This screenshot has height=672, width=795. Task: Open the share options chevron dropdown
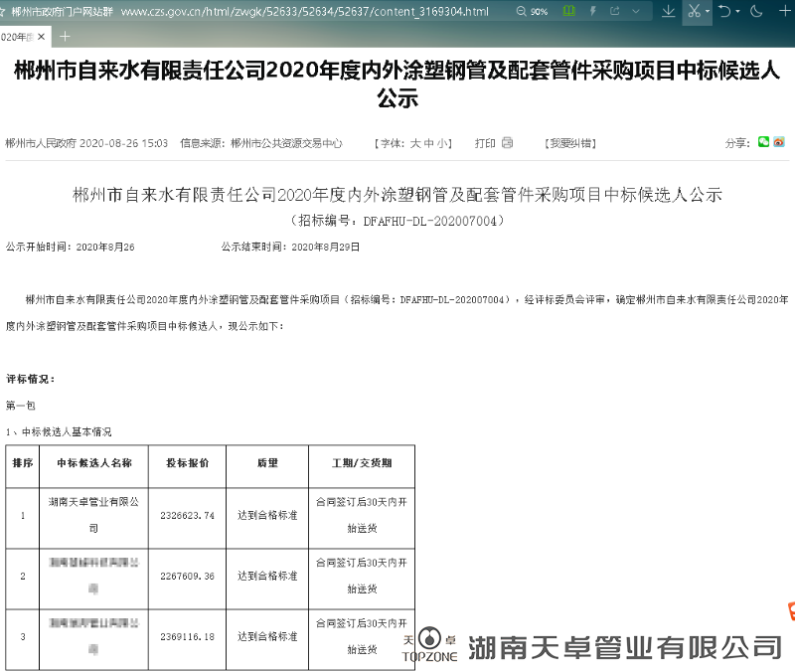[x=636, y=11]
